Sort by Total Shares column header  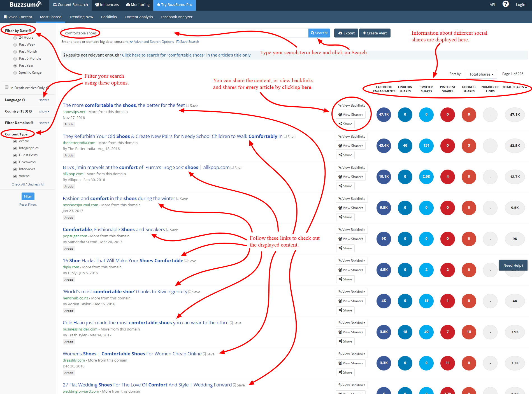click(x=515, y=87)
